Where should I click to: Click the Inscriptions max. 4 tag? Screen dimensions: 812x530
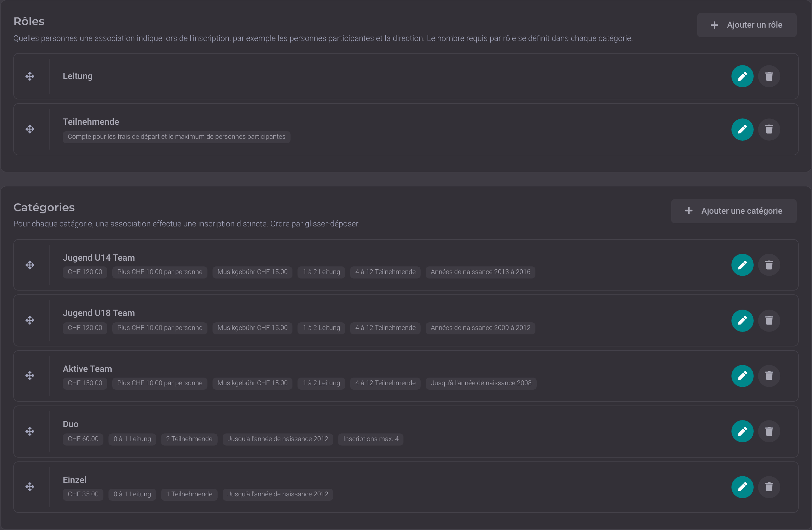(x=370, y=439)
